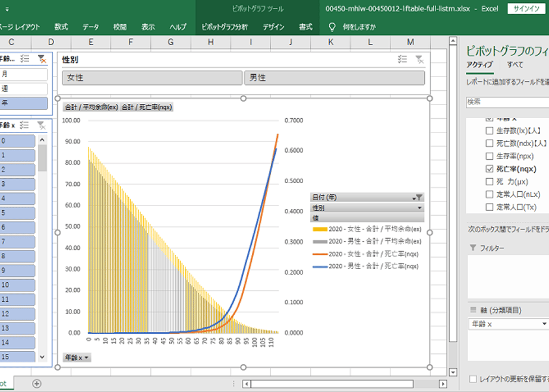Add a new sheet with the plus icon

37,384
